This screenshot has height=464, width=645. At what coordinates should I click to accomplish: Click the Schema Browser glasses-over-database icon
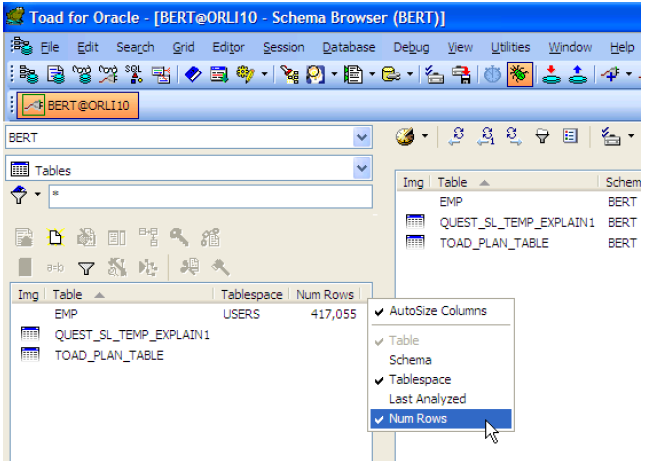[82, 74]
